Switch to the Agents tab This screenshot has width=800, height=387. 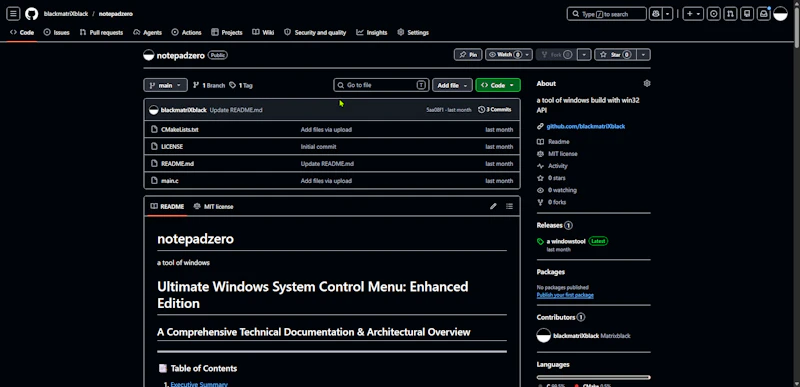tap(147, 32)
